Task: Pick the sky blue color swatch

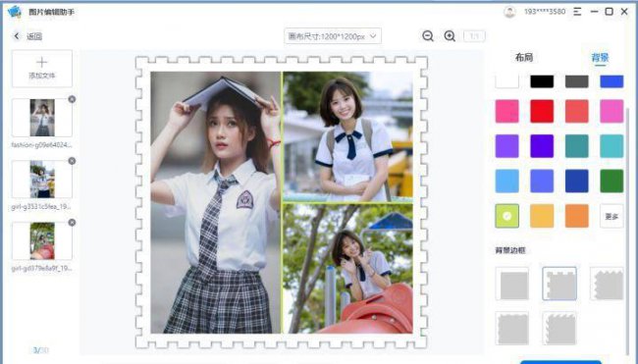Action: coord(507,181)
